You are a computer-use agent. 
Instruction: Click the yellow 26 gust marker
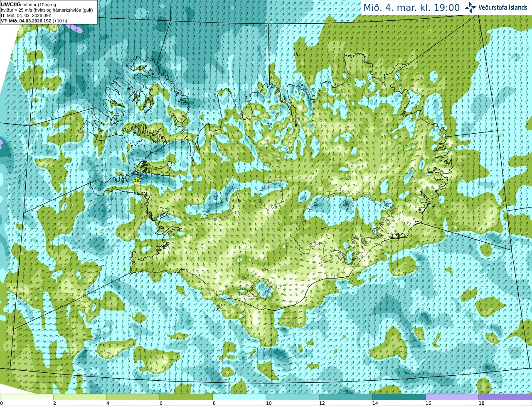[136, 180]
